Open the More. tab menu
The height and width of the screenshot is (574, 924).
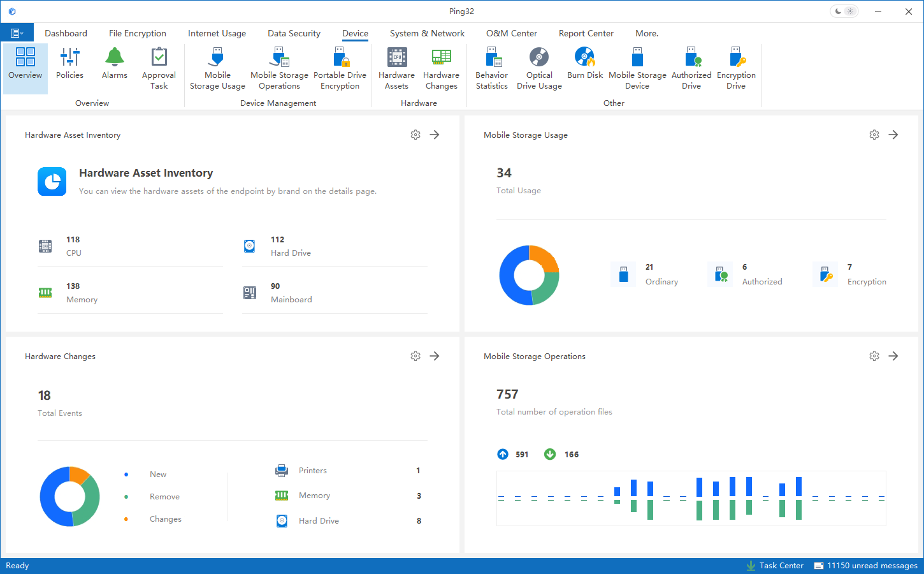[646, 33]
